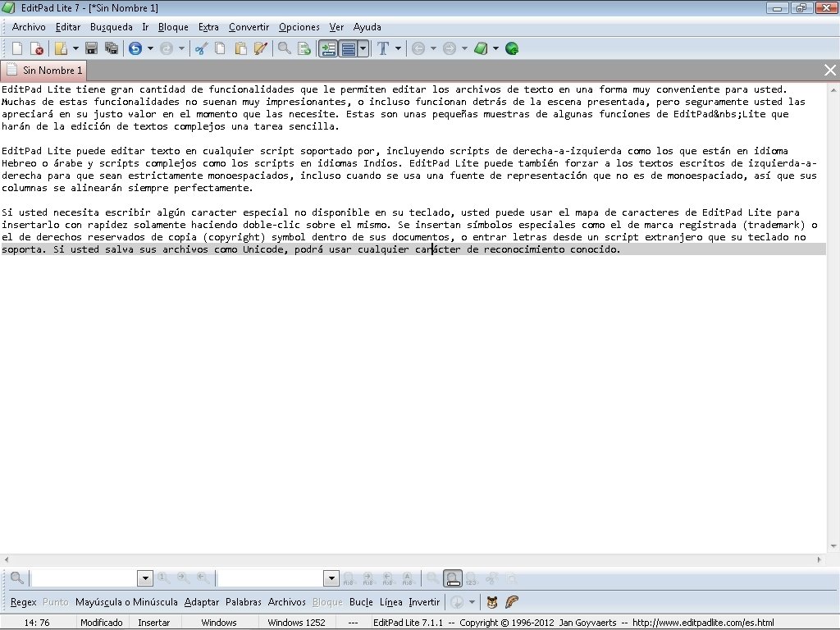Expand the undo history dropdown arrow
The height and width of the screenshot is (630, 840).
point(150,48)
